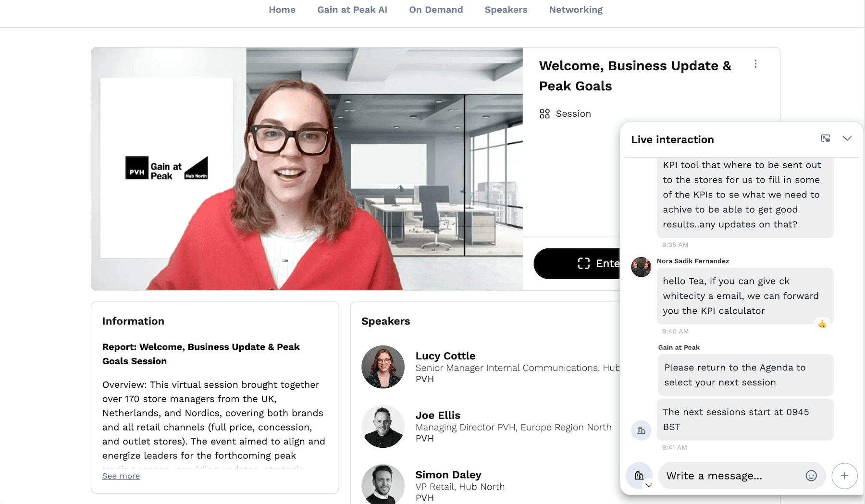Click the 'next sessions start at 0945 BST' message
This screenshot has height=504, width=865.
coord(745,419)
